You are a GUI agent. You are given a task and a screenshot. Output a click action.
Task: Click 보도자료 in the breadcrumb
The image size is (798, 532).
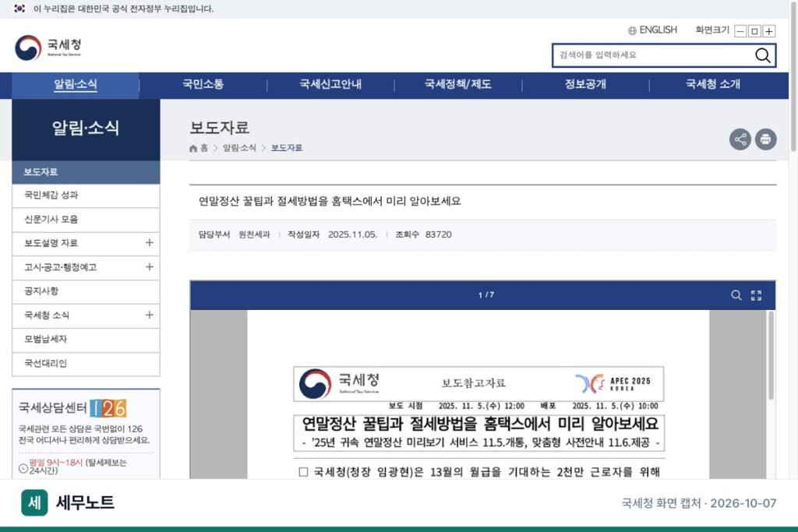coord(287,148)
